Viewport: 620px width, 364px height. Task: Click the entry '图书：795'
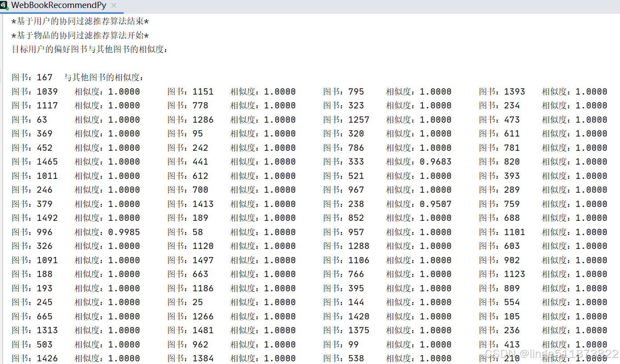[x=344, y=91]
